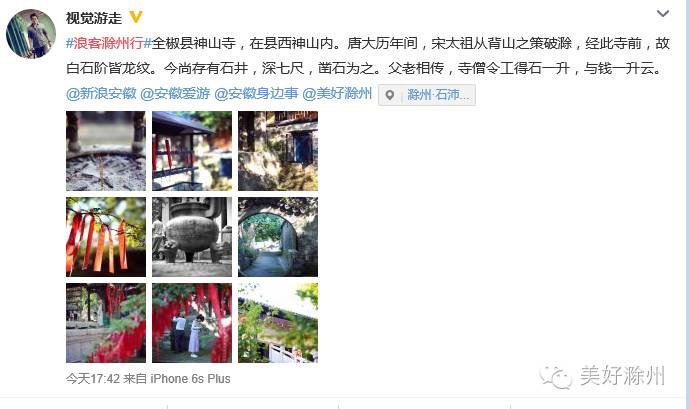Visit the @安徽身边事 mention
The height and width of the screenshot is (409, 689).
pos(257,94)
